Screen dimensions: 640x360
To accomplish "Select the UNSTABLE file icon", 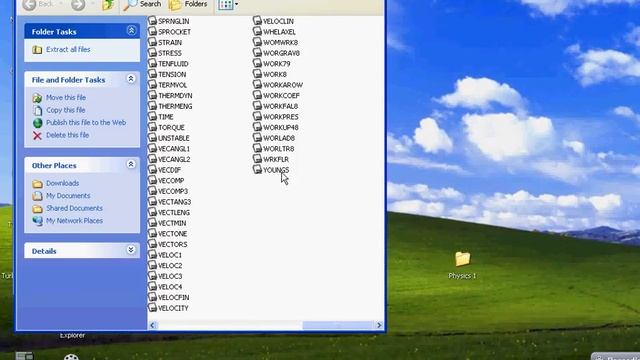I will pos(152,137).
